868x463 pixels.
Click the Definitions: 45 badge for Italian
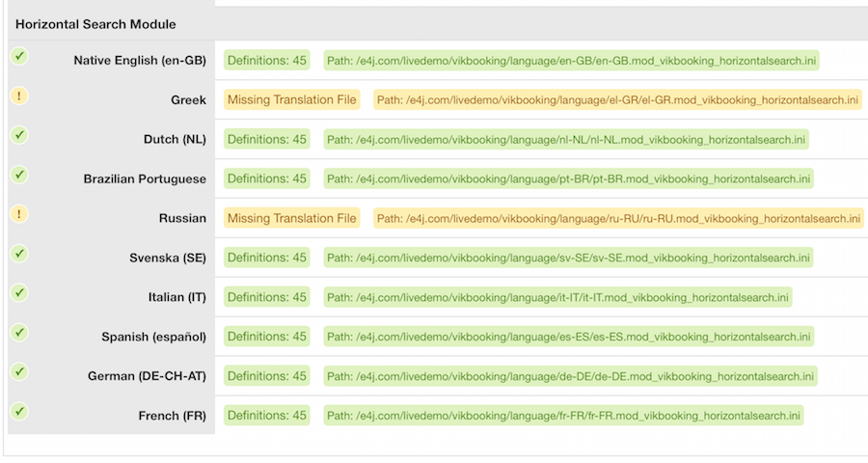point(267,297)
